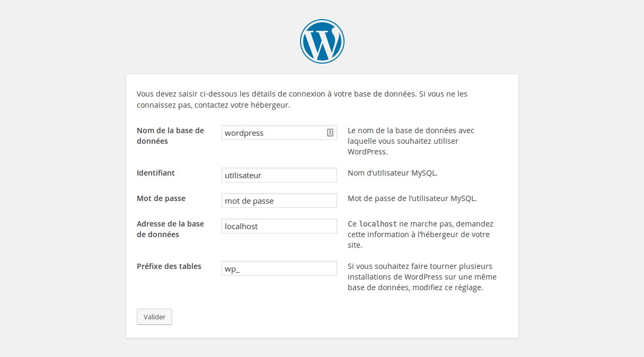644x357 pixels.
Task: Click the help text about plusieurs installations de WordPress
Action: click(x=422, y=277)
